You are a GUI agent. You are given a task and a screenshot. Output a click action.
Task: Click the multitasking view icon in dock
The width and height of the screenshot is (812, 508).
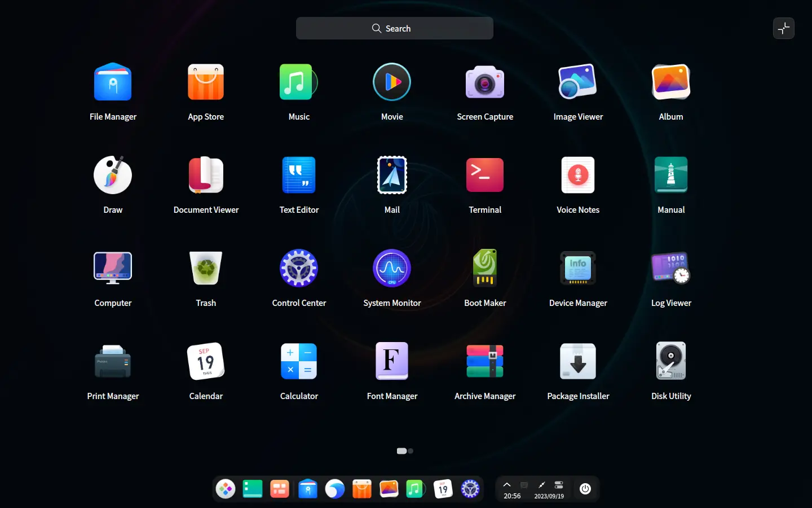[x=280, y=489]
